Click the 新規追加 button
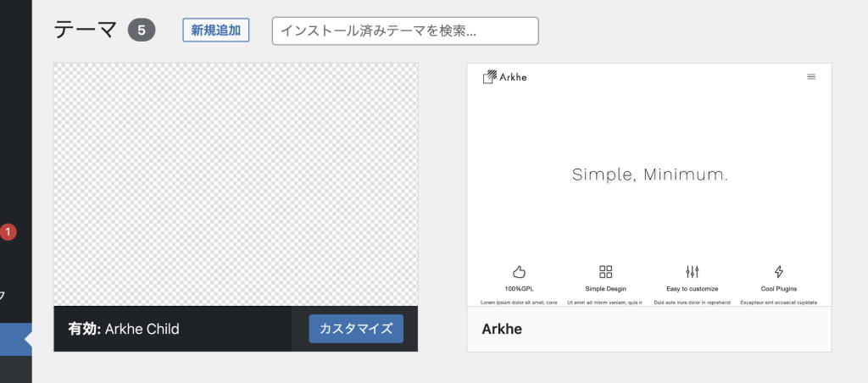Screen dimensions: 868x383 pyautogui.click(x=216, y=31)
